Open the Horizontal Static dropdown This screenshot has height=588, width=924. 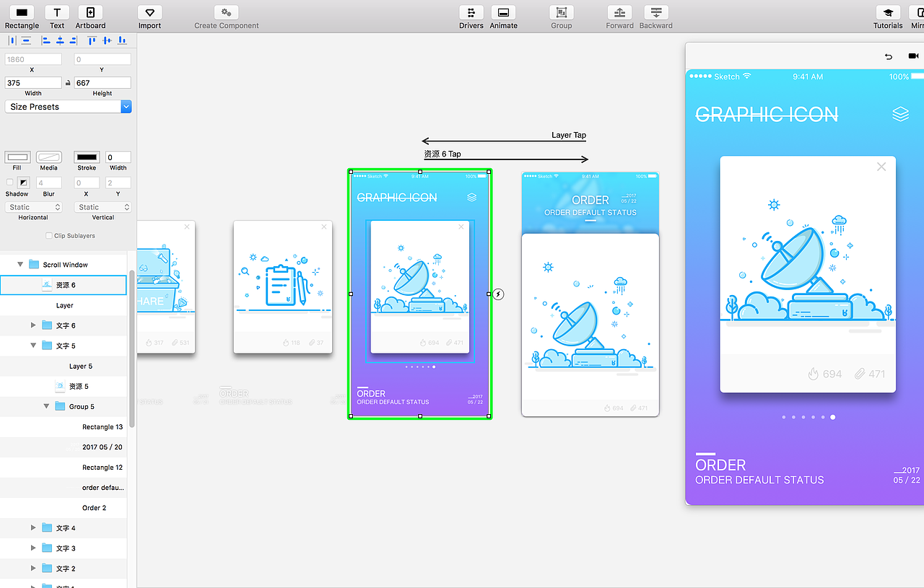[33, 207]
